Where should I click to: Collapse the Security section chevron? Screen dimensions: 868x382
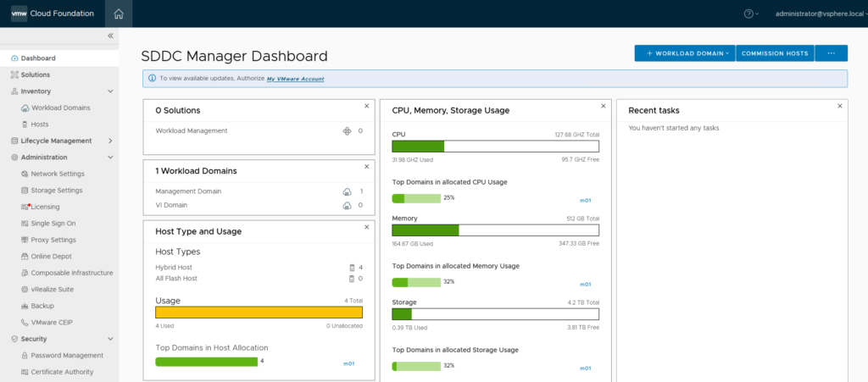[x=110, y=339]
